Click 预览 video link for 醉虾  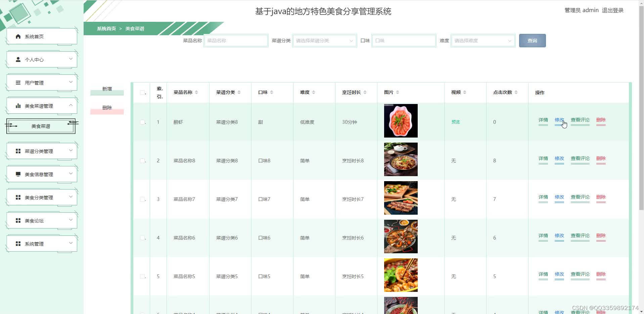point(456,122)
